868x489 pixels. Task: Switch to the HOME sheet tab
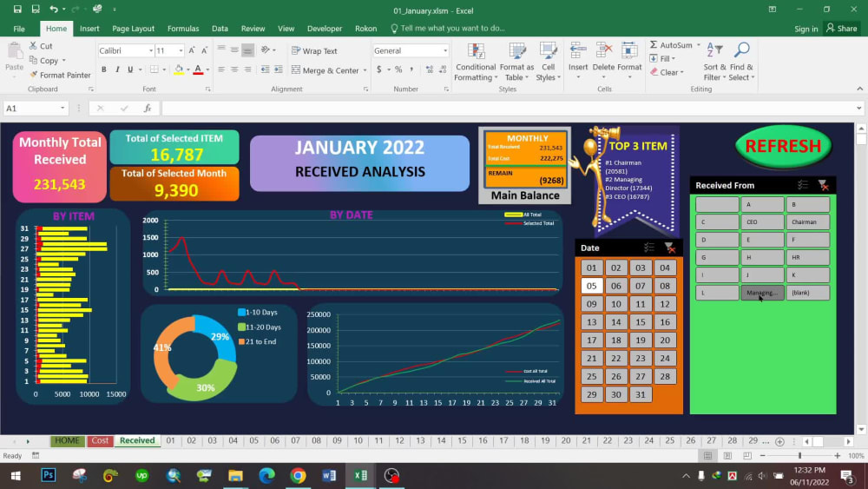point(67,440)
